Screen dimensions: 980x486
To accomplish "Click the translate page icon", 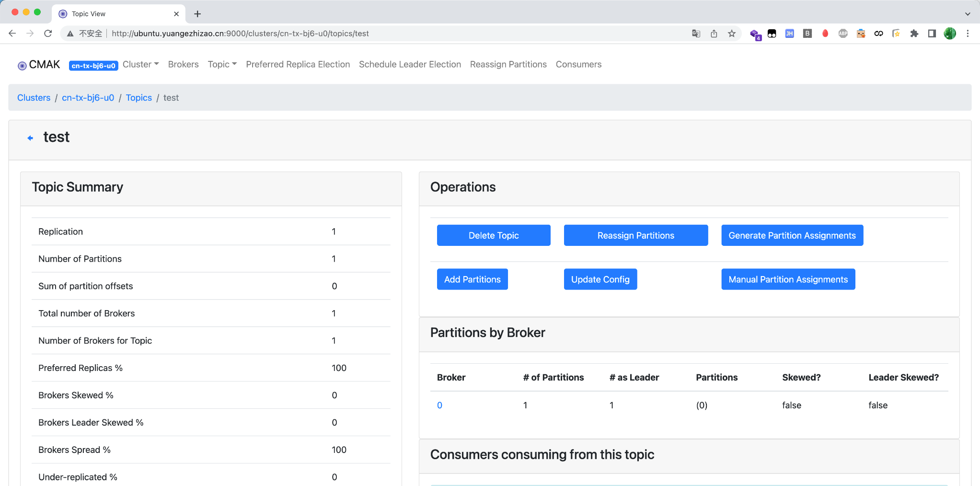I will click(x=696, y=34).
